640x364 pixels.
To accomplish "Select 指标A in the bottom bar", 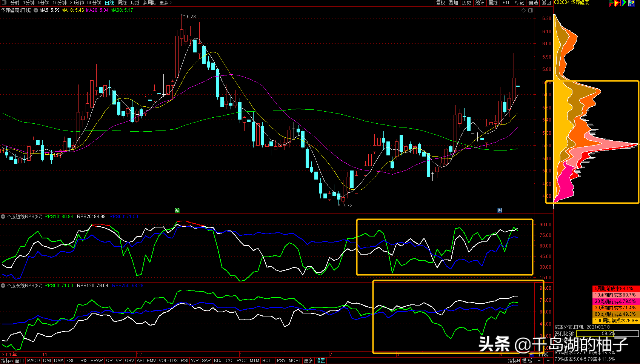I will [7, 361].
